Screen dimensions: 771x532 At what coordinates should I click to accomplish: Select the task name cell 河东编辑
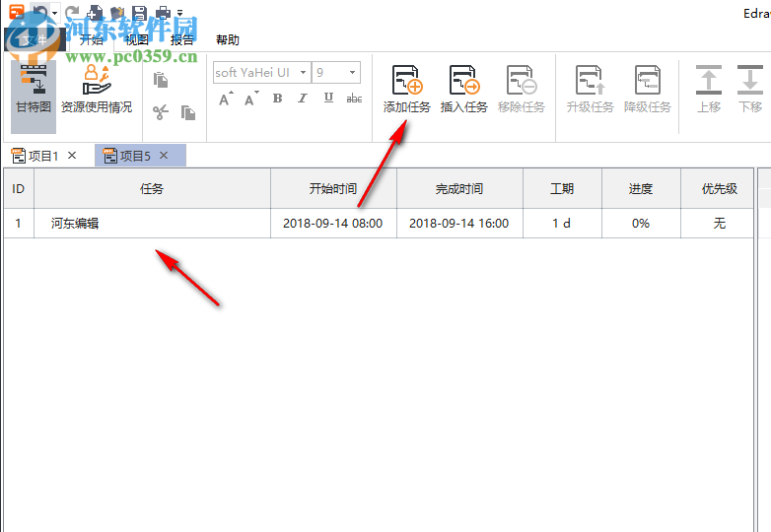[x=152, y=224]
